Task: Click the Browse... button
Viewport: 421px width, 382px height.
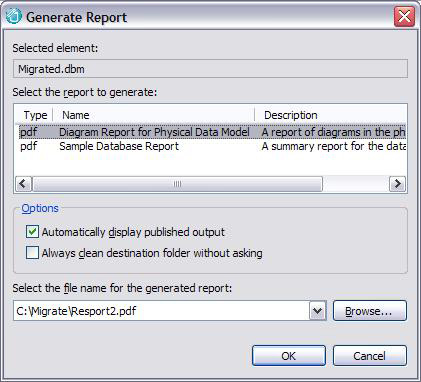Action: [x=370, y=311]
